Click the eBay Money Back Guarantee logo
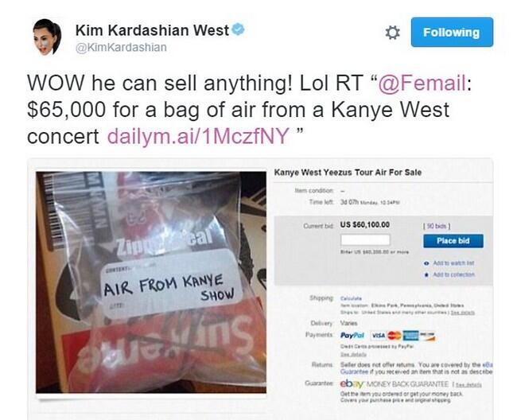Screen dimensions: 517x420 point(352,383)
